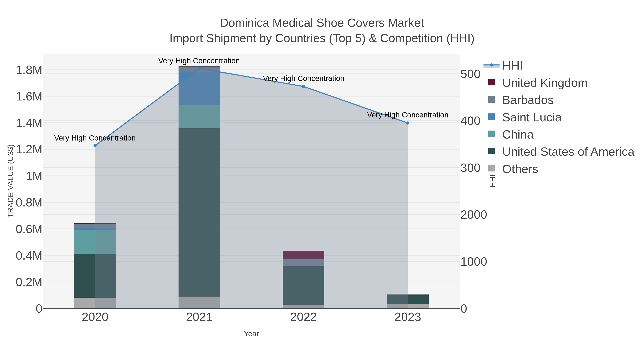Click the 2022 HHI data point marker

pos(304,87)
